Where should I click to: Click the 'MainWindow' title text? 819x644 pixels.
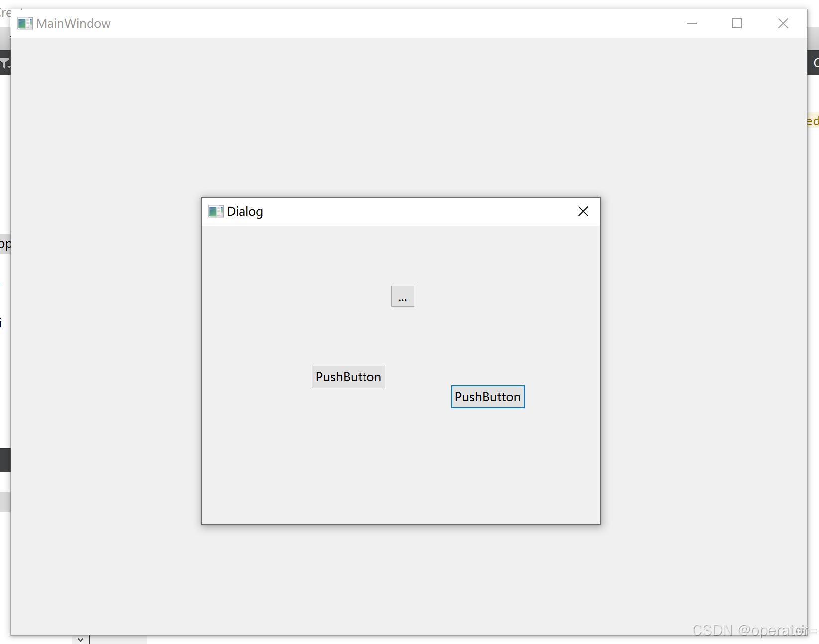pyautogui.click(x=74, y=23)
